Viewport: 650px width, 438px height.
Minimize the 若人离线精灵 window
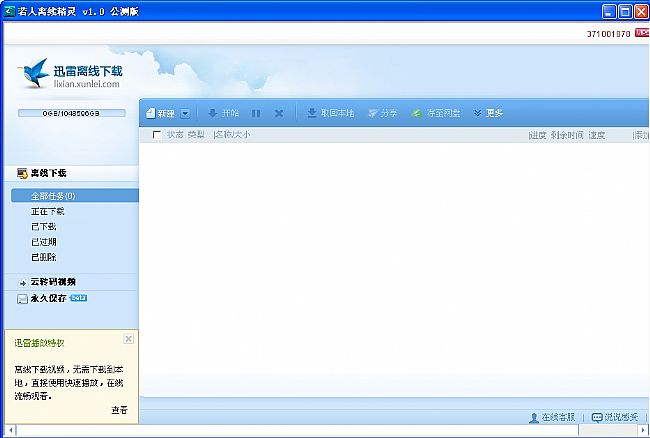pyautogui.click(x=609, y=11)
